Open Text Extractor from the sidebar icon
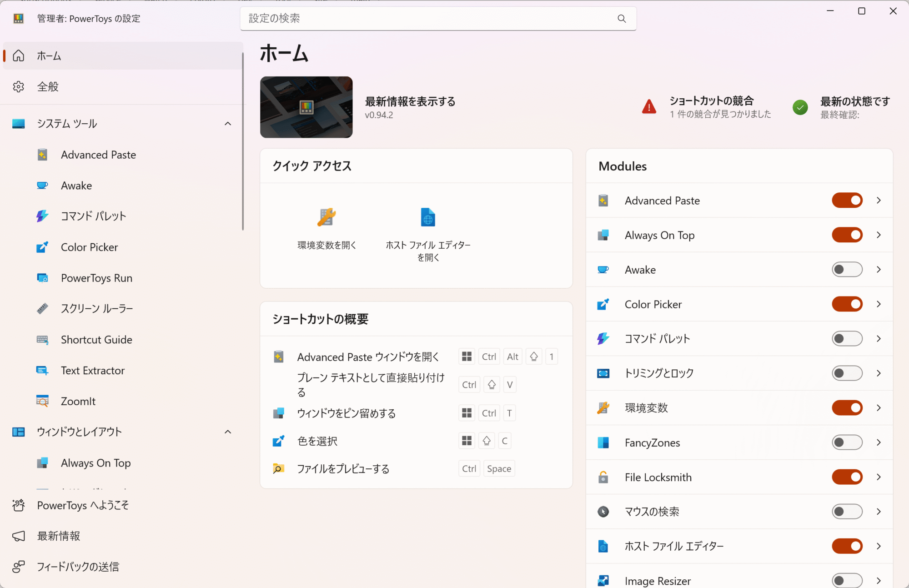The height and width of the screenshot is (588, 909). (x=43, y=370)
